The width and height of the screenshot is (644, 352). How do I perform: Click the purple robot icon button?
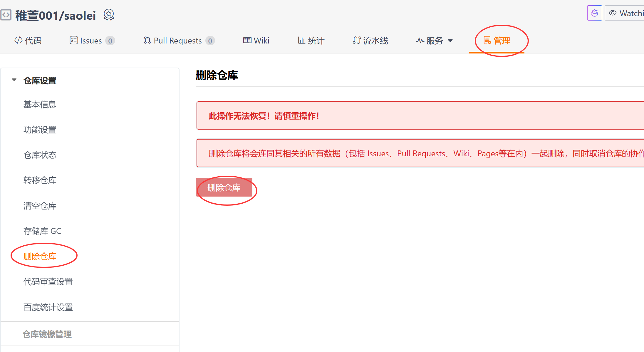click(x=594, y=13)
